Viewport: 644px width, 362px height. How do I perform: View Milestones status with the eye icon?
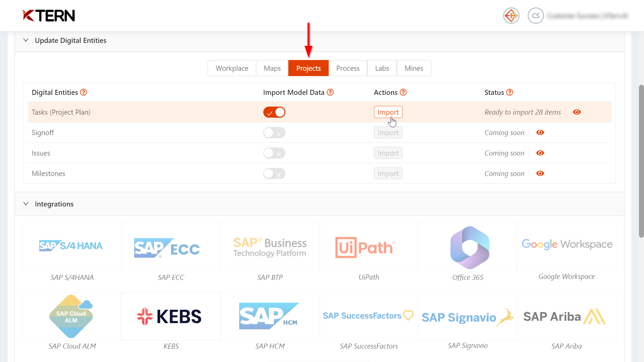540,173
